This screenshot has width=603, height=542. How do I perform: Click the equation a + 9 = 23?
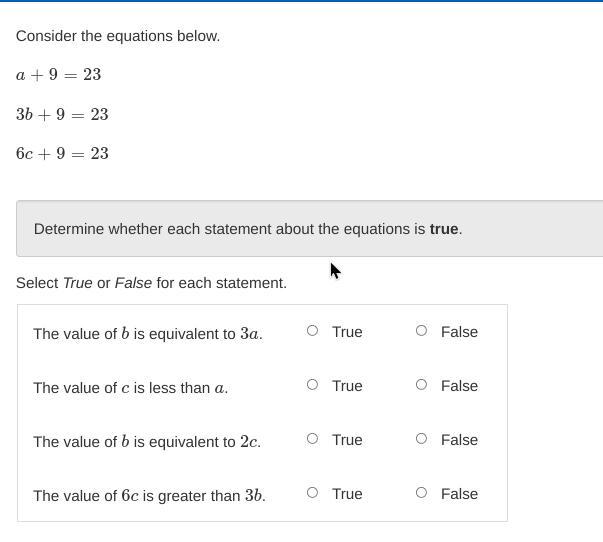click(x=59, y=75)
